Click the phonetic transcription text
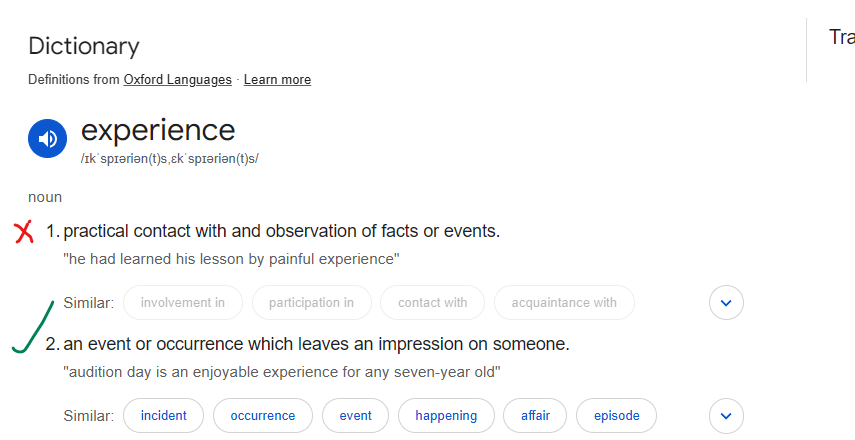This screenshot has width=855, height=440. pyautogui.click(x=169, y=159)
